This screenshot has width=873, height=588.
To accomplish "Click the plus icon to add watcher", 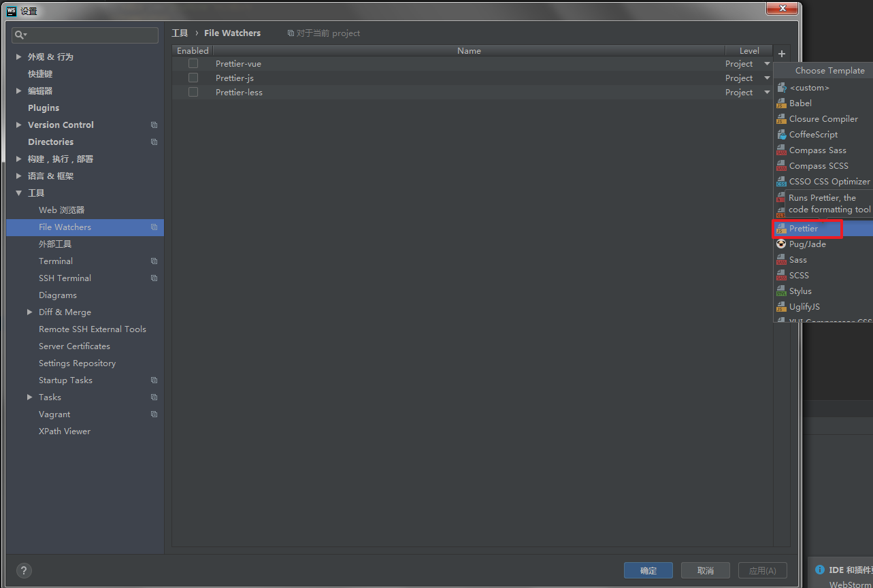I will (x=781, y=54).
